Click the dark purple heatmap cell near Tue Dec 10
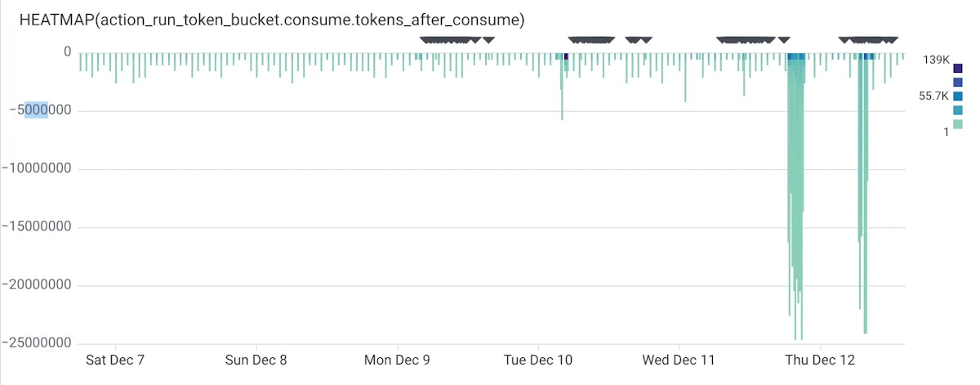The height and width of the screenshot is (385, 980). click(x=567, y=56)
